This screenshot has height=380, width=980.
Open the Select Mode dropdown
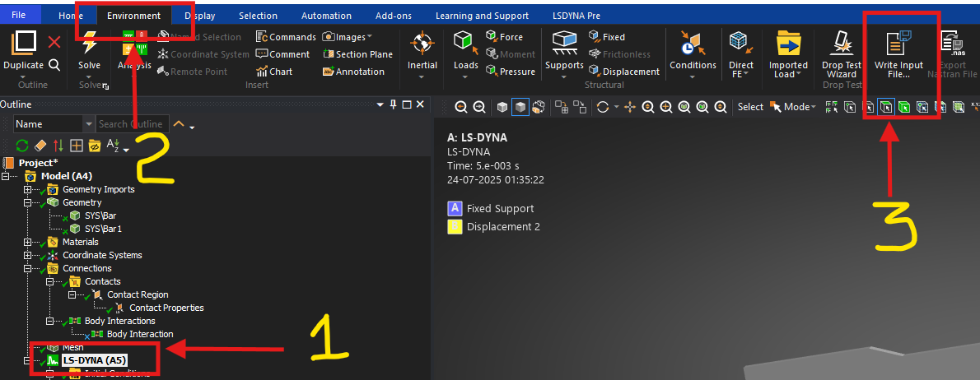814,107
